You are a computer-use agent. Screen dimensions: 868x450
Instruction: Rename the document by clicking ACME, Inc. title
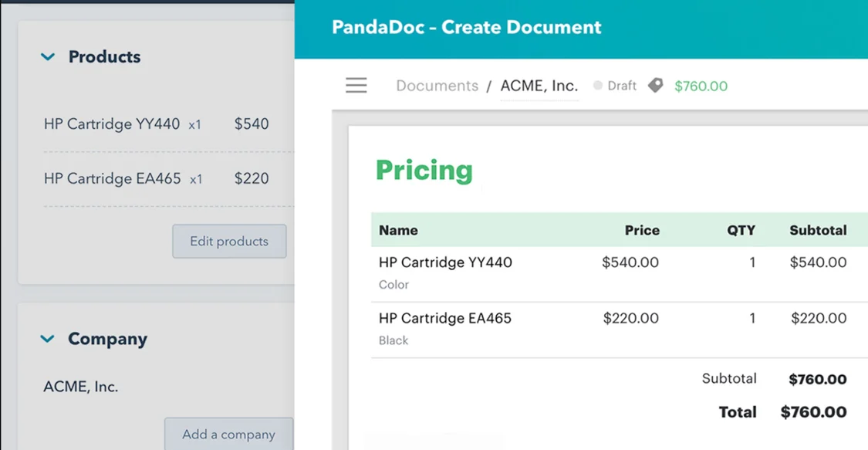click(539, 86)
